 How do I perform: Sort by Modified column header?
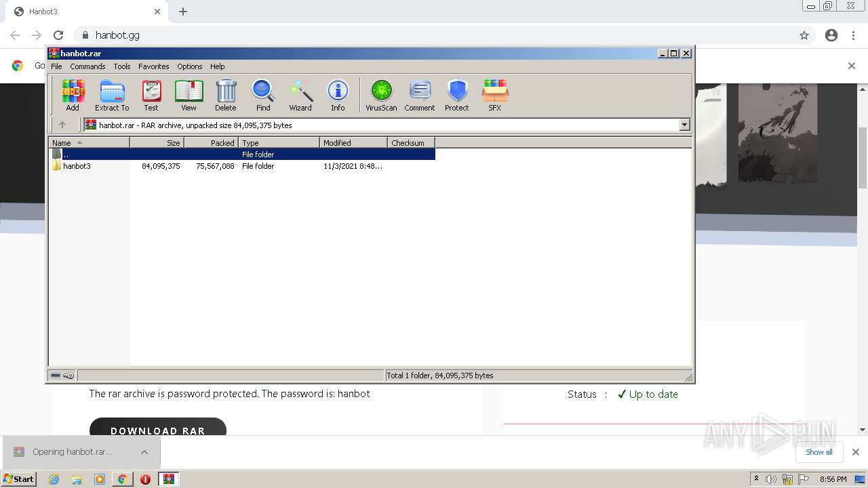(x=353, y=142)
